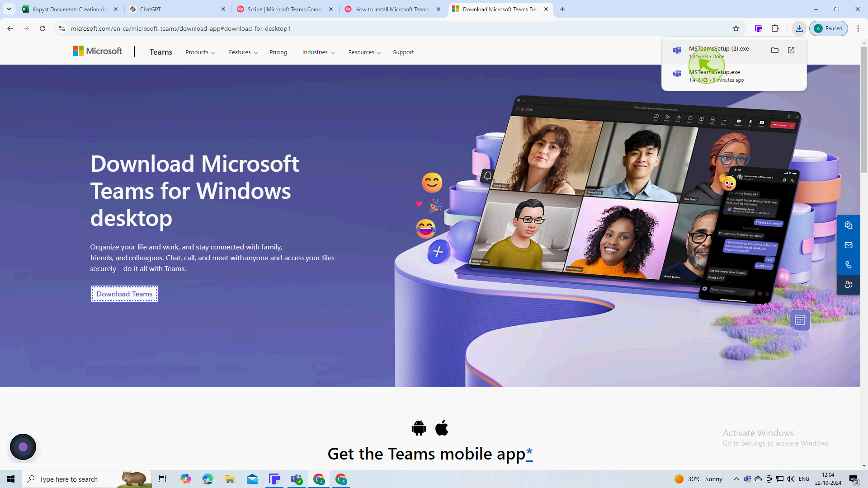
Task: Close the ChatGPT tab
Action: click(x=223, y=9)
